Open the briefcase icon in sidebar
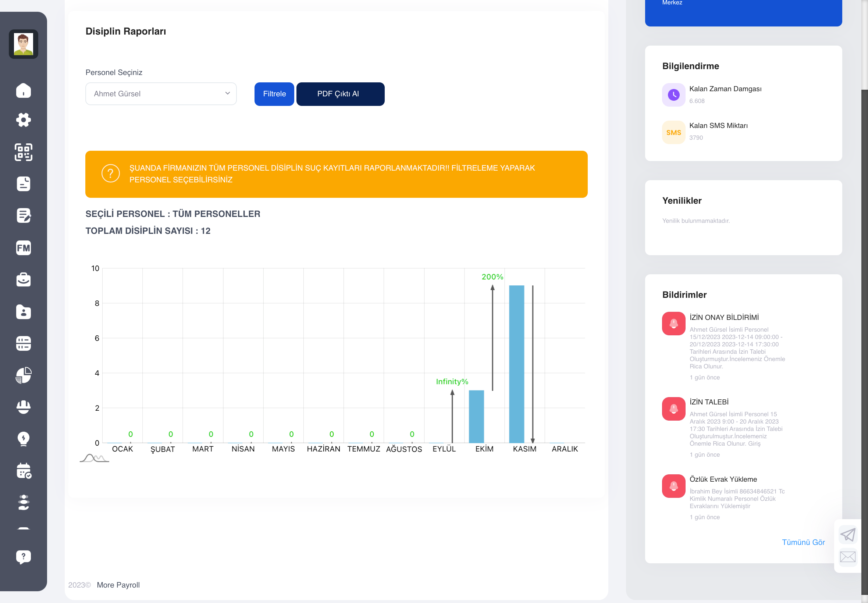Viewport: 868px width, 603px height. click(x=24, y=279)
